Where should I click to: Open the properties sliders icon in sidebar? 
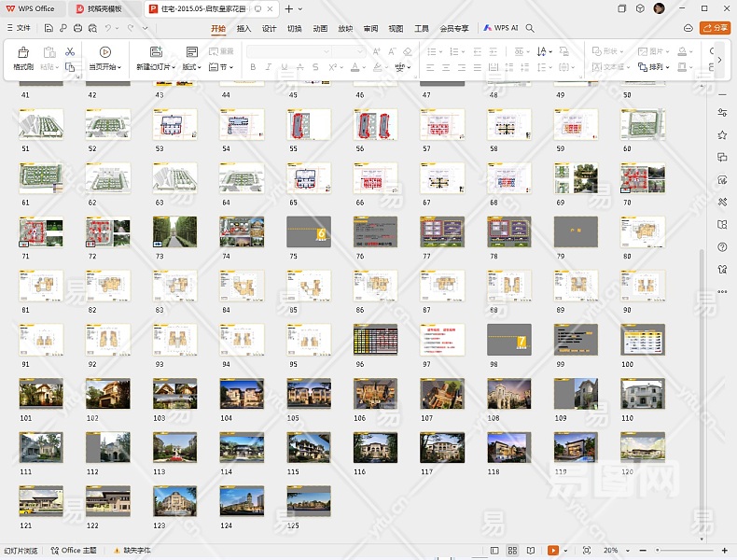722,113
